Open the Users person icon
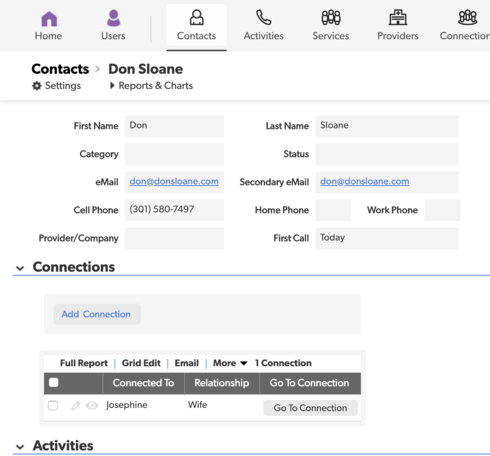The height and width of the screenshot is (456, 490). coord(113,18)
